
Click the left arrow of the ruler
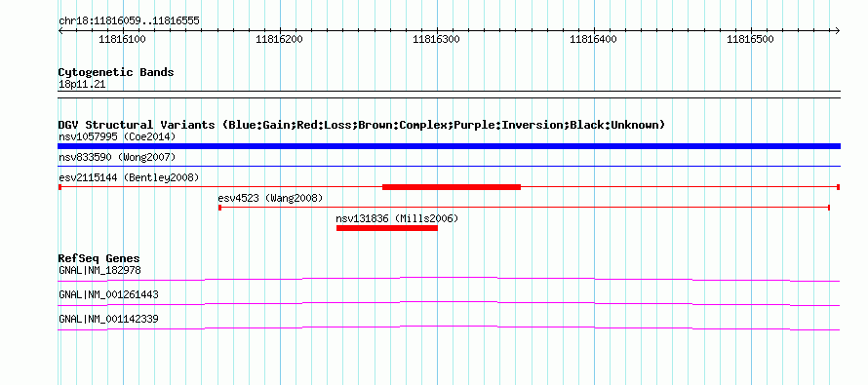60,31
